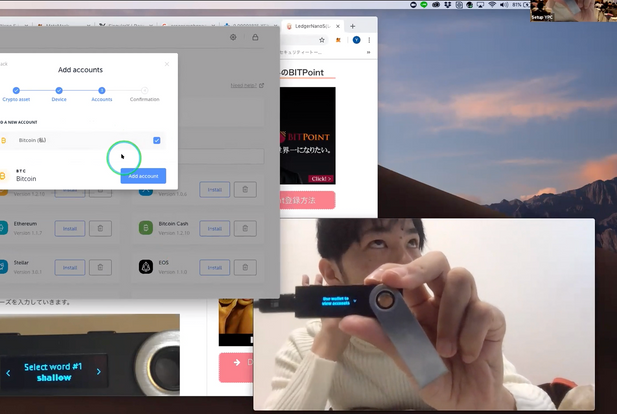Click the LINE icon in menu bar
Viewport: 617px width, 414px height.
[424, 5]
